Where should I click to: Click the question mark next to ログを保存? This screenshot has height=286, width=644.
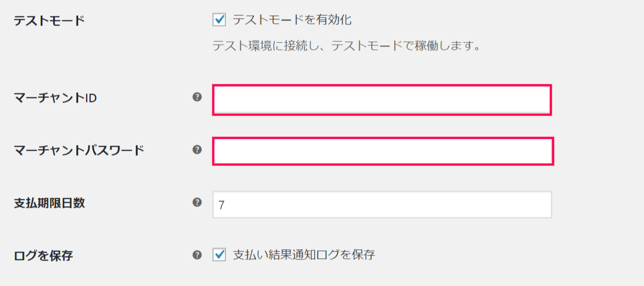[197, 255]
